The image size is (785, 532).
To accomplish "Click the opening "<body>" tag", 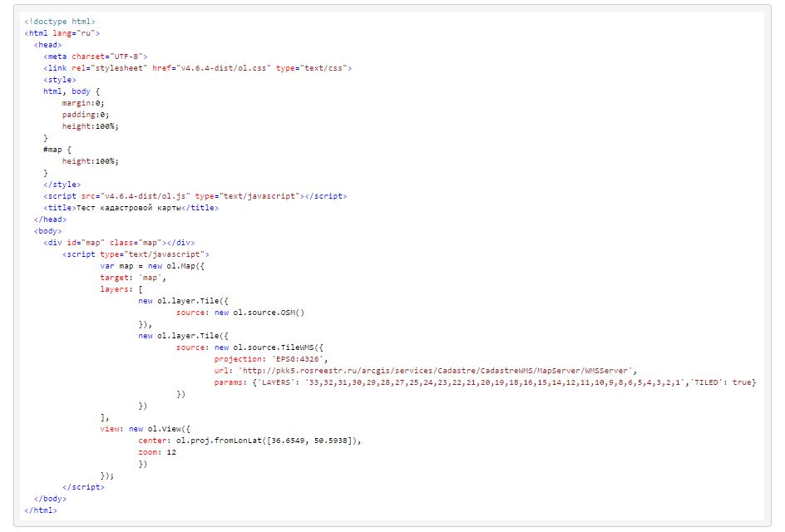I will tap(48, 231).
